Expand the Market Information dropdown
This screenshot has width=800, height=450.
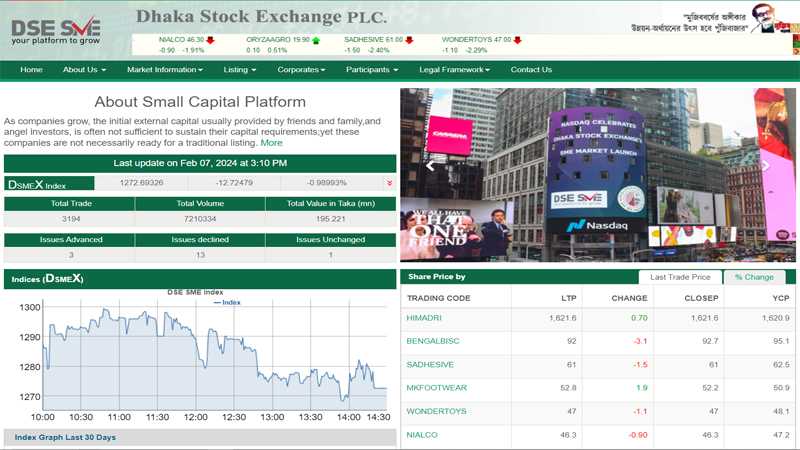point(164,70)
